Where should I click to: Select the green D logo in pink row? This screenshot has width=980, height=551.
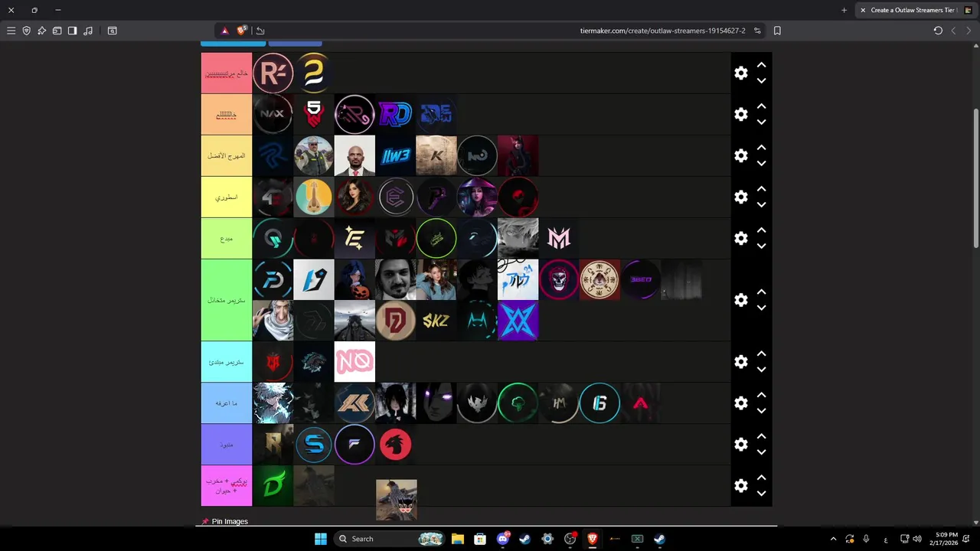tap(273, 485)
